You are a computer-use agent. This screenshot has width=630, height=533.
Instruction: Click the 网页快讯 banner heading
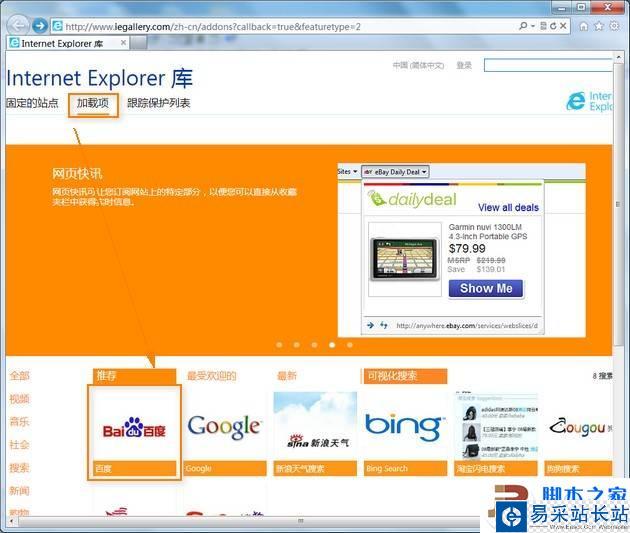click(x=77, y=174)
